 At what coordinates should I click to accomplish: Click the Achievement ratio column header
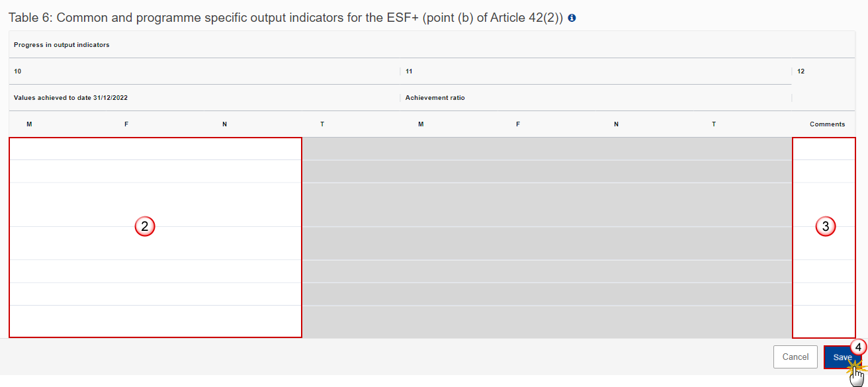click(x=435, y=98)
